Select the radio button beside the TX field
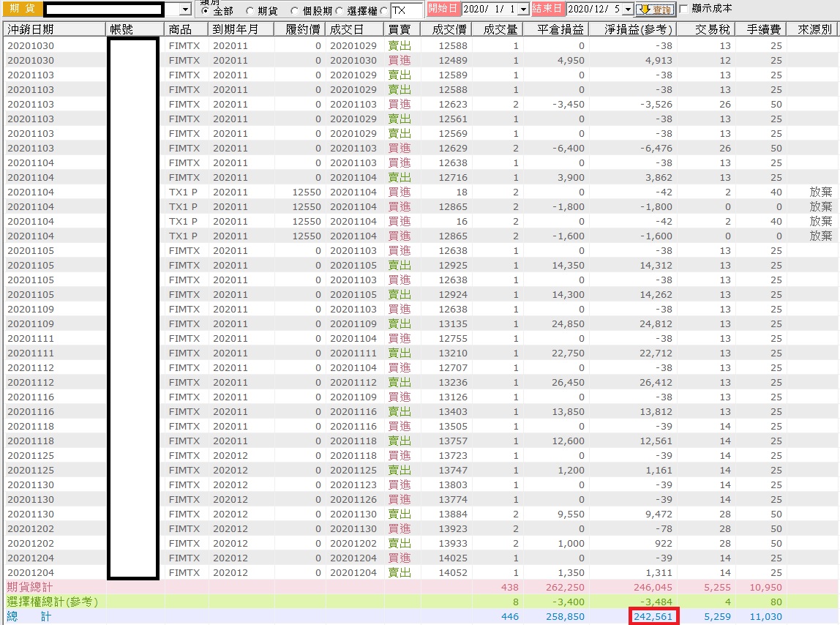840x625 pixels. tap(383, 11)
